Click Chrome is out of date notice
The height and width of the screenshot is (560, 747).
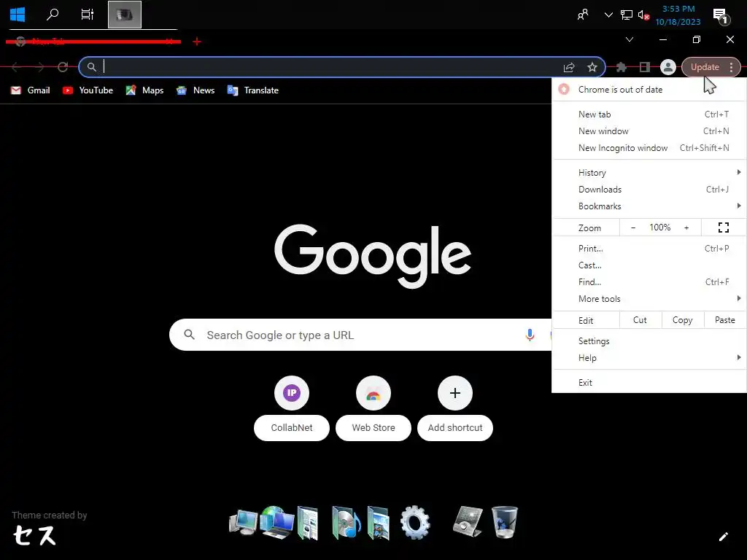point(649,90)
